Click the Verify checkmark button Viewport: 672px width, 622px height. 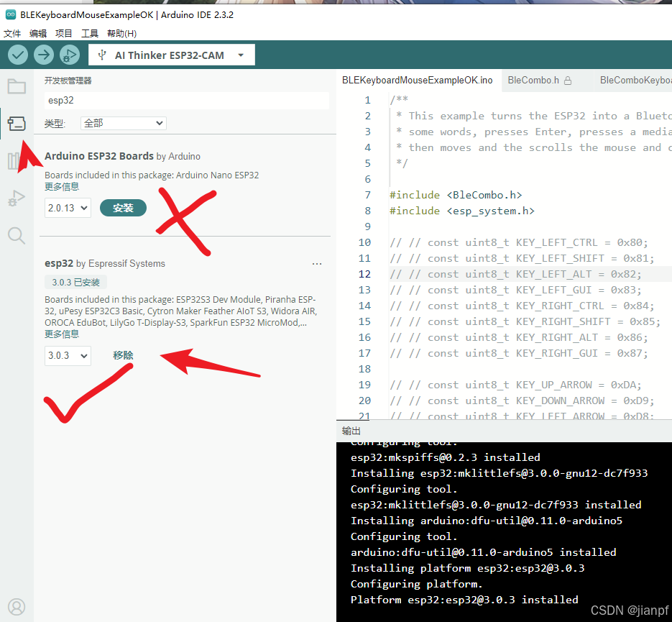(18, 55)
